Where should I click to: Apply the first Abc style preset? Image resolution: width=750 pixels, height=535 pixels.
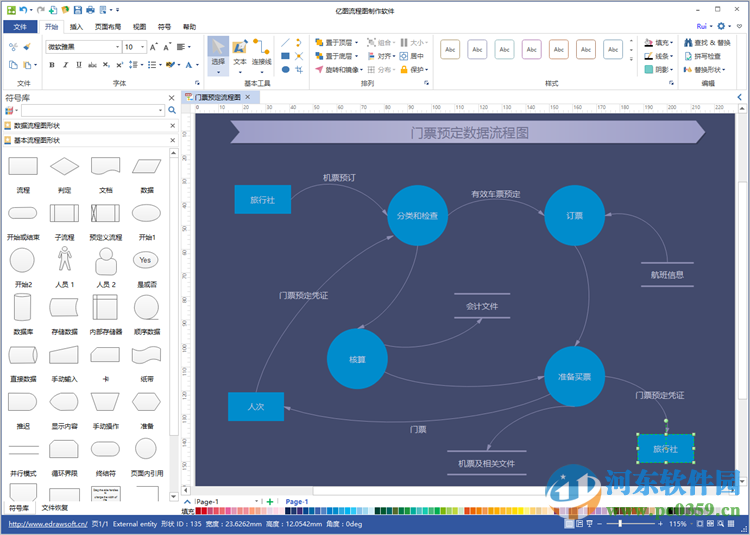450,49
